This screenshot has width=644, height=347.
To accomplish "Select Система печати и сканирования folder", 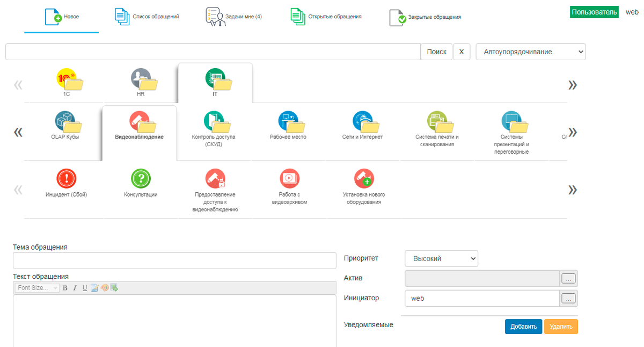I will pyautogui.click(x=437, y=129).
